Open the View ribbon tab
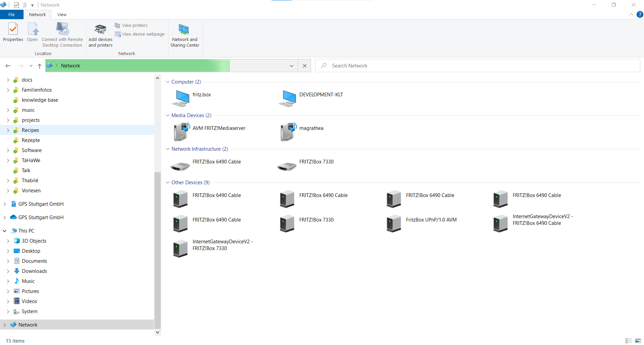This screenshot has width=644, height=345. pos(62,15)
